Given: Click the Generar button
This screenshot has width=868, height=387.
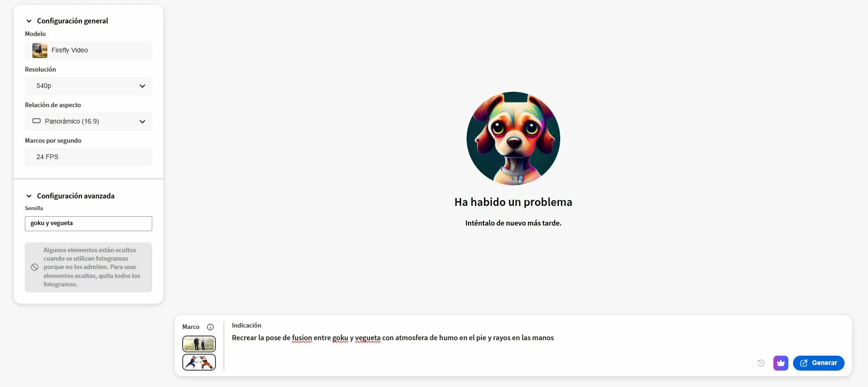Looking at the screenshot, I should [819, 363].
